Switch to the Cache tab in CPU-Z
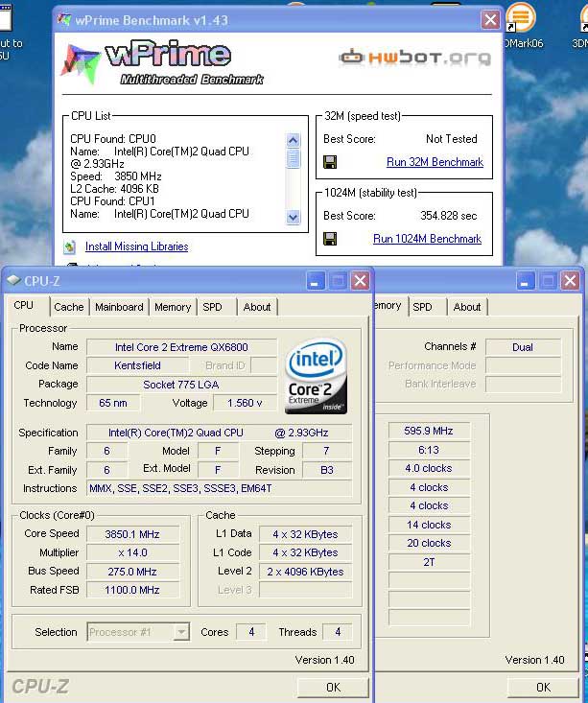Viewport: 588px width, 703px height. coord(69,307)
